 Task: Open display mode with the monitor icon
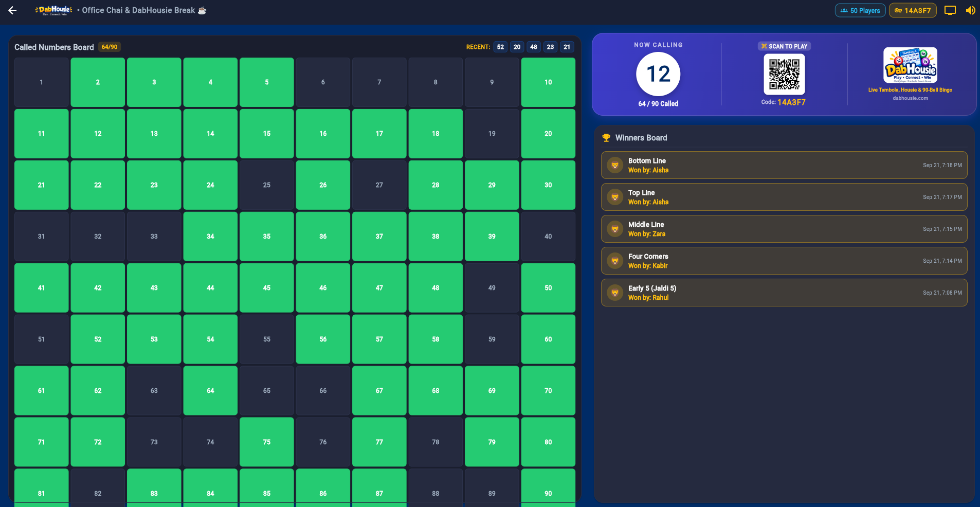[950, 10]
